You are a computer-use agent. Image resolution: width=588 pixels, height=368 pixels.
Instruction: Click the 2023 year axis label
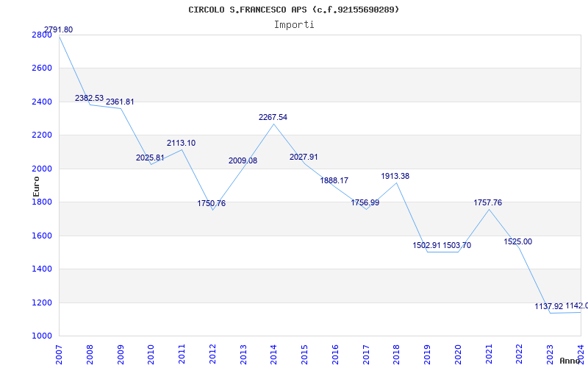pyautogui.click(x=550, y=355)
